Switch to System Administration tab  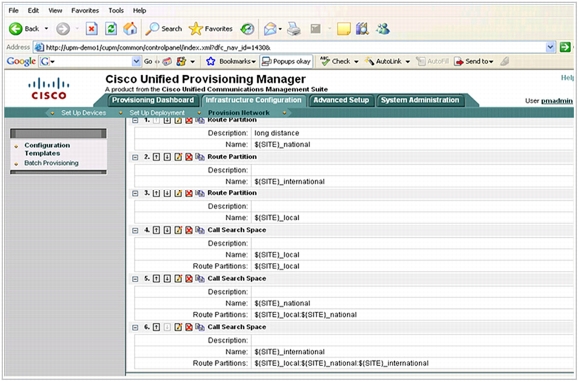[x=420, y=100]
